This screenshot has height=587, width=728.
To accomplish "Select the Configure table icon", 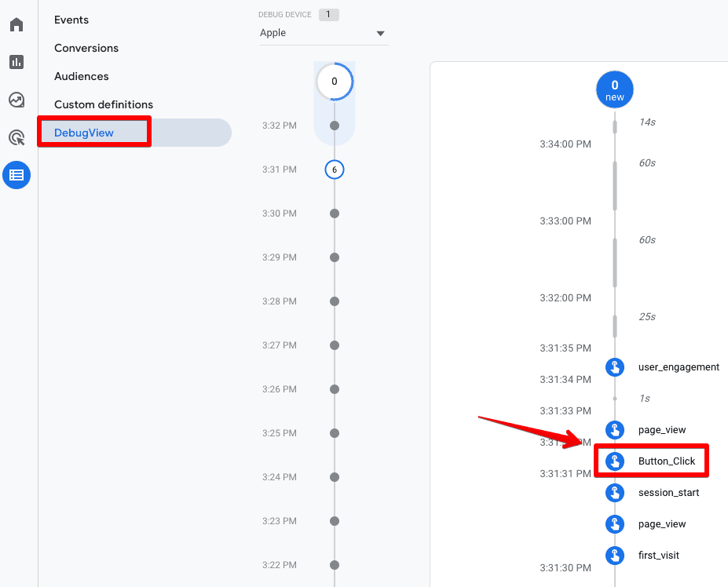I will pos(16,175).
